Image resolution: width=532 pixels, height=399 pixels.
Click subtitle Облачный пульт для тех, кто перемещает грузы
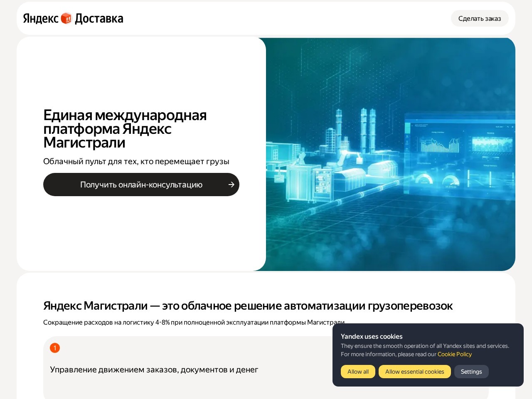[x=136, y=161]
